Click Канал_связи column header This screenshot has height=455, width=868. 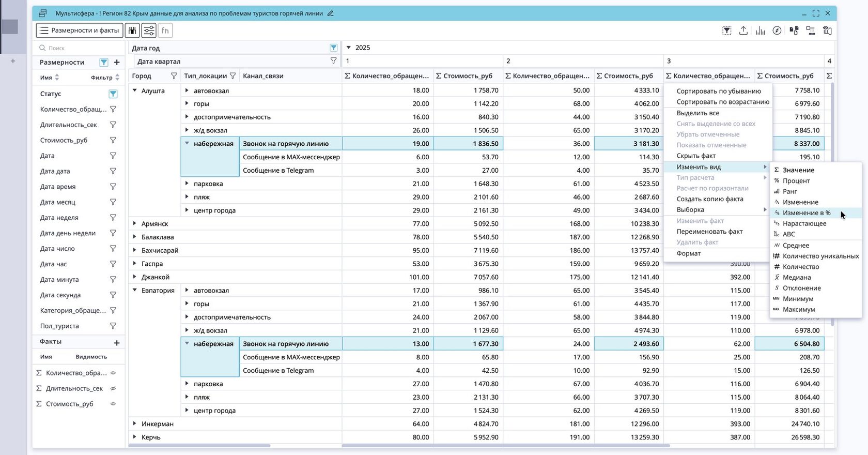290,75
